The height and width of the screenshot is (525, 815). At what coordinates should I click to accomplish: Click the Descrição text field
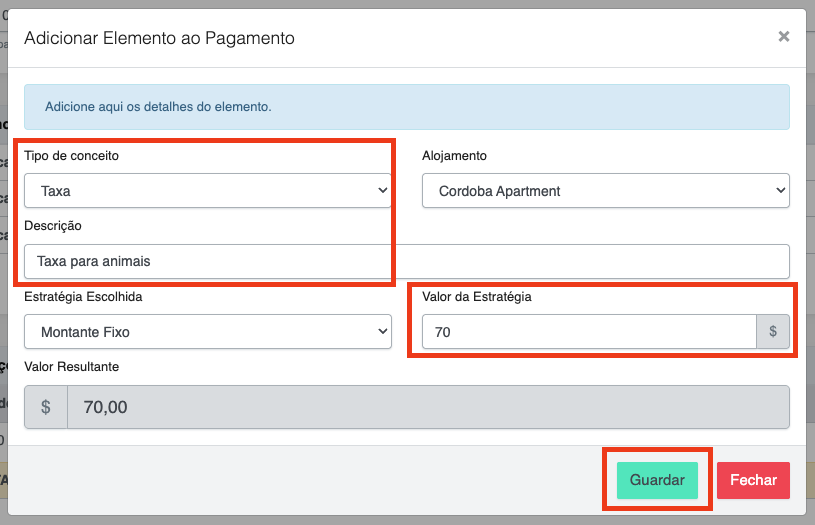[406, 261]
